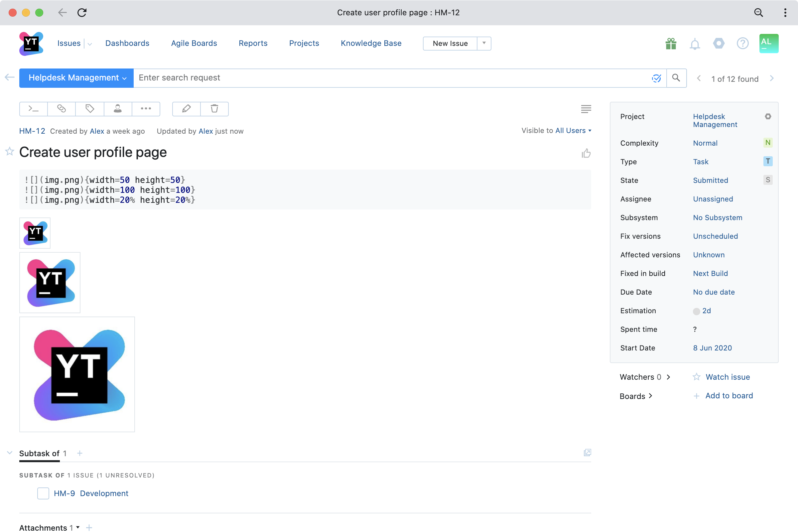798x532 pixels.
Task: Click the filter icon next to search bar
Action: click(x=656, y=78)
